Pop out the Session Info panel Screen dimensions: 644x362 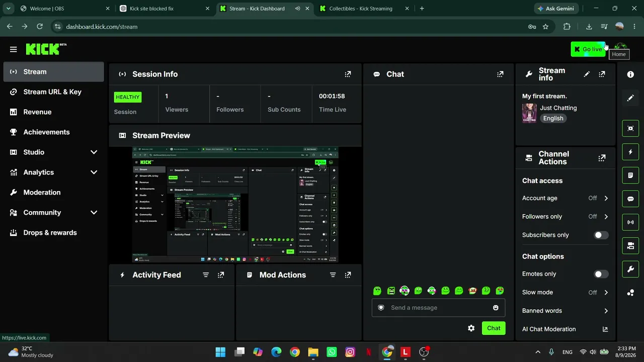click(x=348, y=74)
